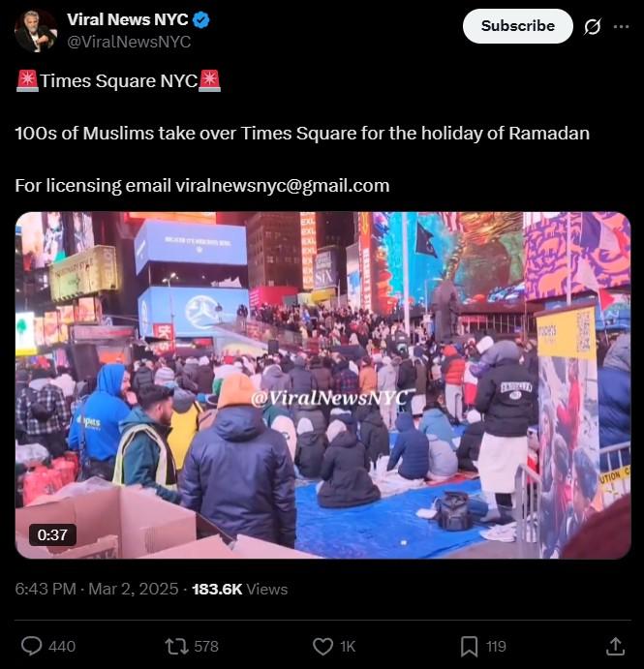Viewport: 644px width, 669px height.
Task: Click the repost arrows icon
Action: point(176,646)
